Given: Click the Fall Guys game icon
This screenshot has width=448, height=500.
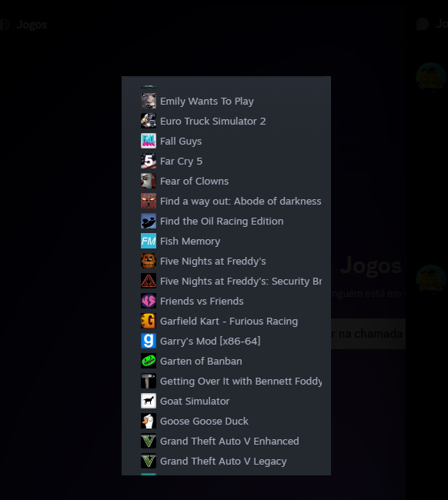Looking at the screenshot, I should tap(149, 141).
